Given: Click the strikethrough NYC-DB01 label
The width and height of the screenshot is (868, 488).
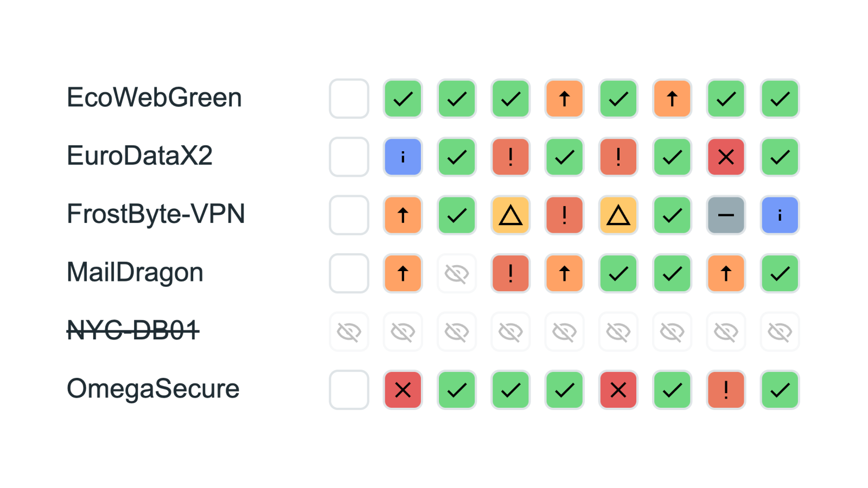Looking at the screenshot, I should tap(133, 330).
